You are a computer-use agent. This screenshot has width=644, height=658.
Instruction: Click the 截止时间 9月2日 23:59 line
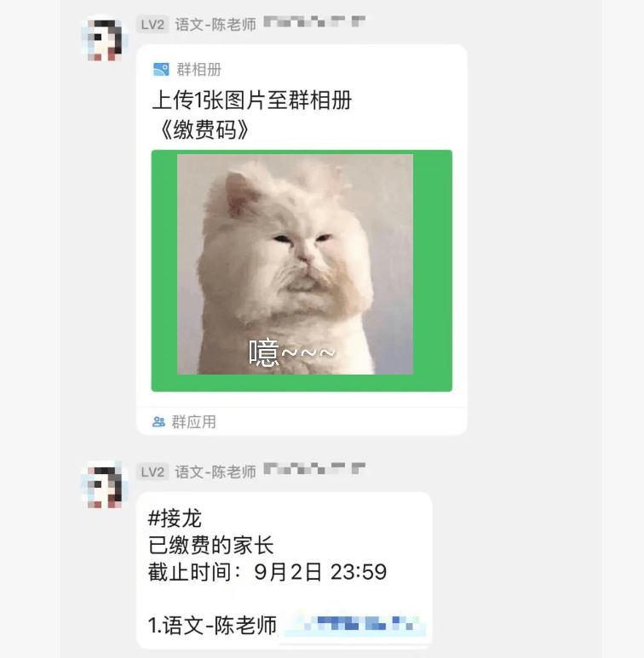coord(267,572)
